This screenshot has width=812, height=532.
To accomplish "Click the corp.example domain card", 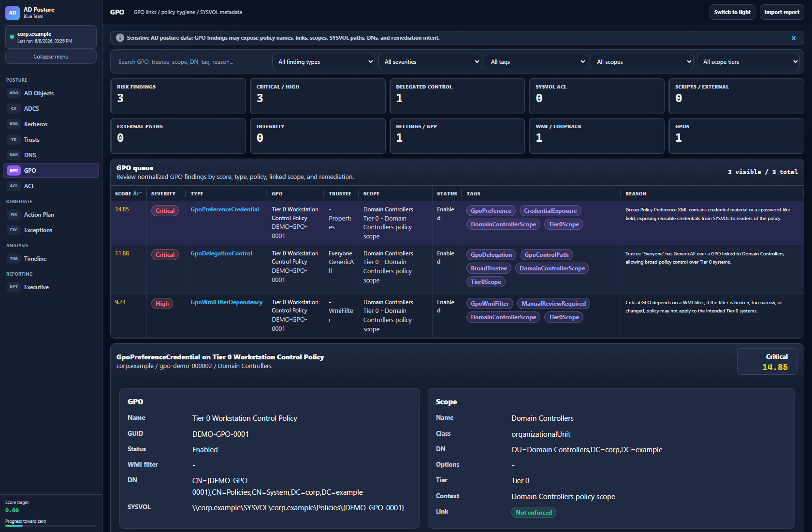I will [51, 37].
